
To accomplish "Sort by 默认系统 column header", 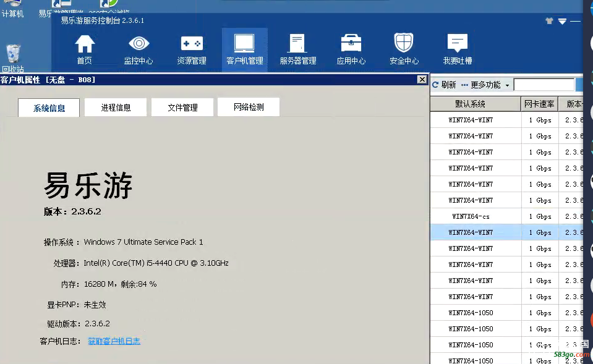I will coord(476,104).
